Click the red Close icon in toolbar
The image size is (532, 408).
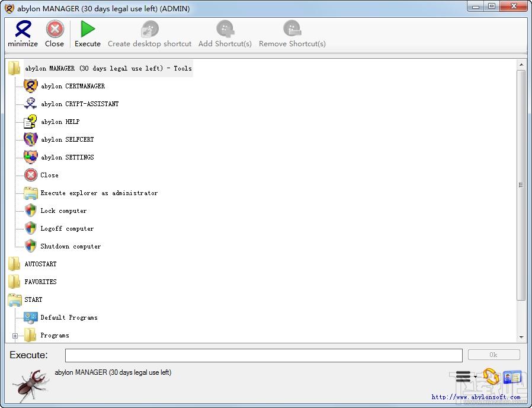pos(55,29)
